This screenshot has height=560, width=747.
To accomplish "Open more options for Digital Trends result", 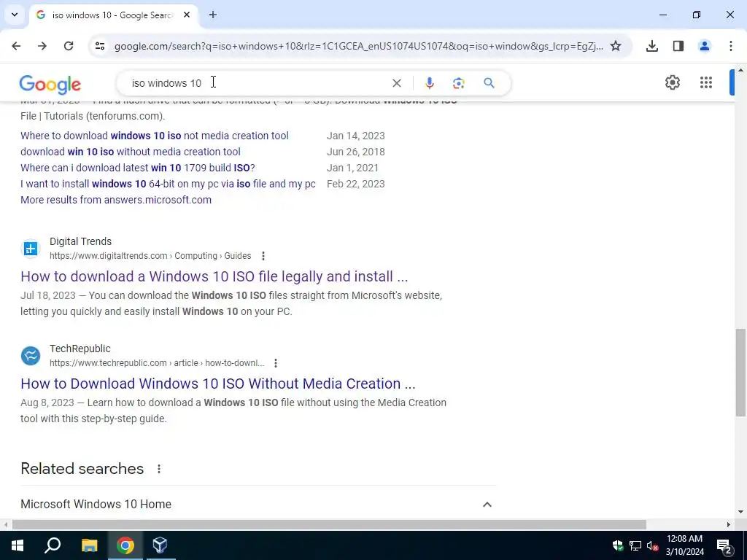I will (263, 256).
